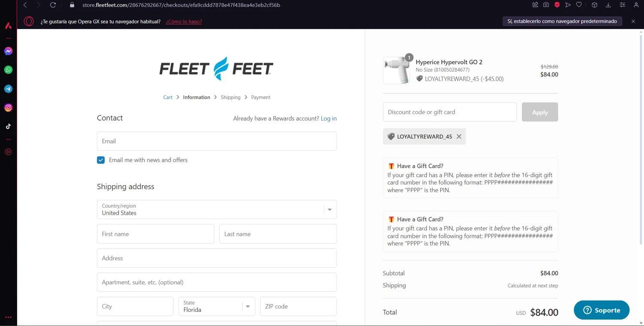Viewport: 644px width, 326px height.
Task: Click the Apply discount button
Action: click(540, 112)
